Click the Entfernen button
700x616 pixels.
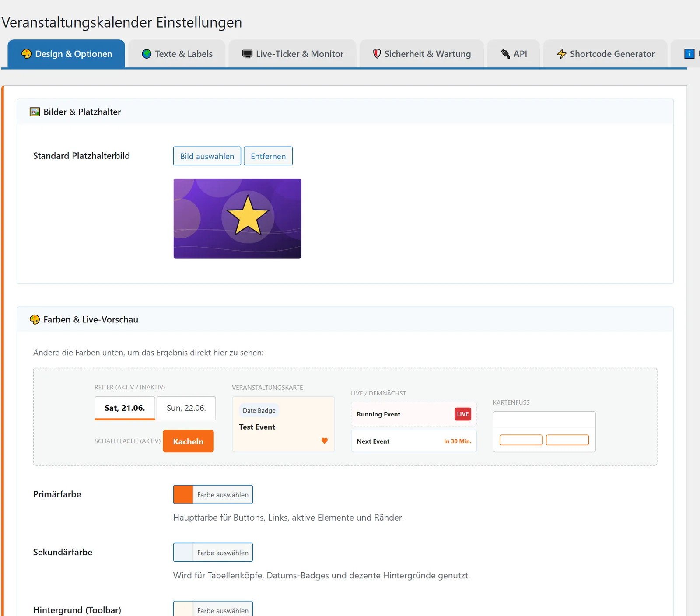268,156
